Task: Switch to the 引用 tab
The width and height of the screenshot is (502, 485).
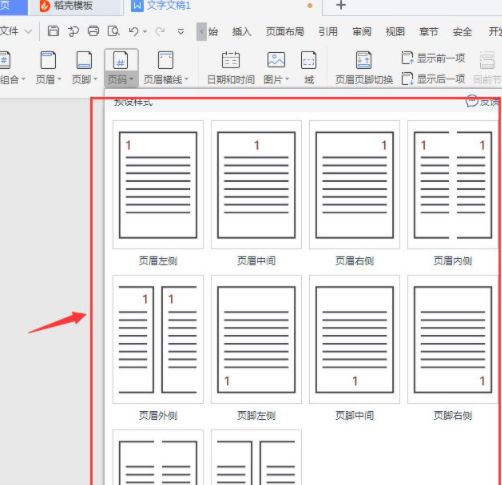Action: (x=328, y=32)
